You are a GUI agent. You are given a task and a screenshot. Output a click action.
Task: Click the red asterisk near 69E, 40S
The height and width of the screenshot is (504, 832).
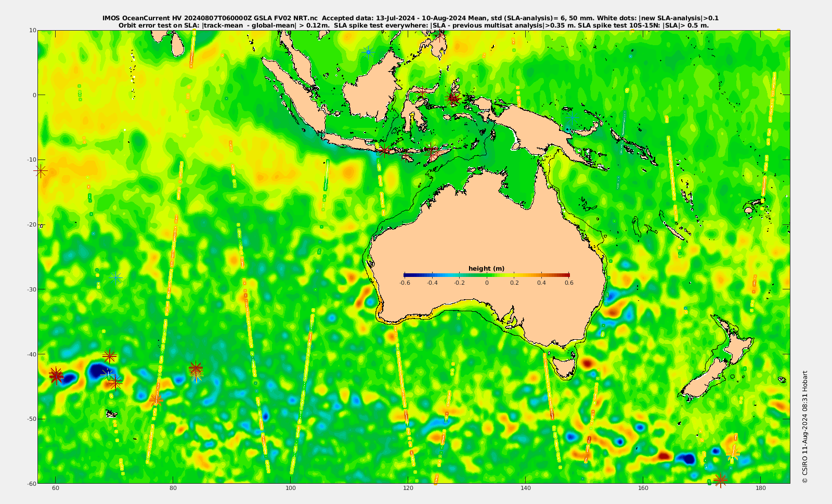(x=109, y=356)
